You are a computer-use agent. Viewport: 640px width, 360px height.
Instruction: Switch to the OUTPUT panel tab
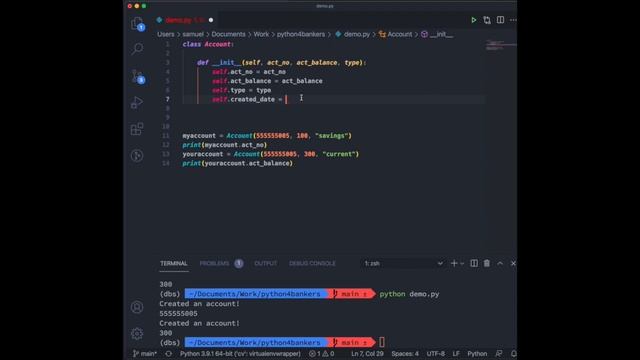[266, 263]
